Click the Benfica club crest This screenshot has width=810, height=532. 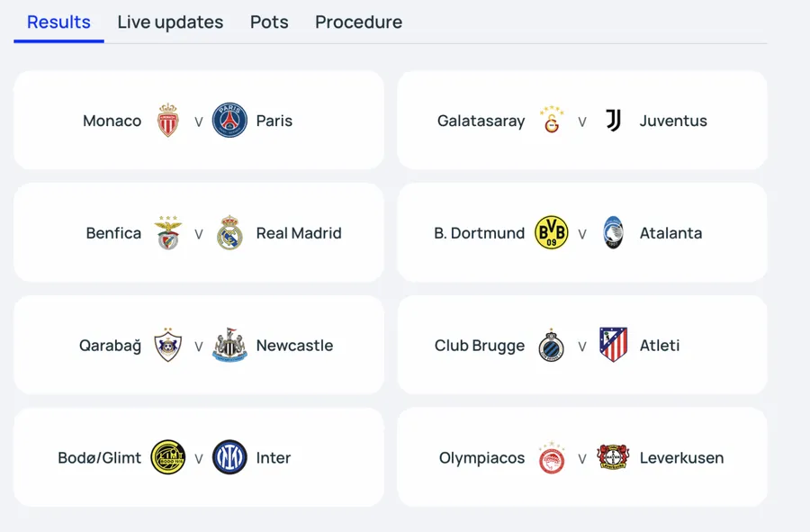click(168, 233)
